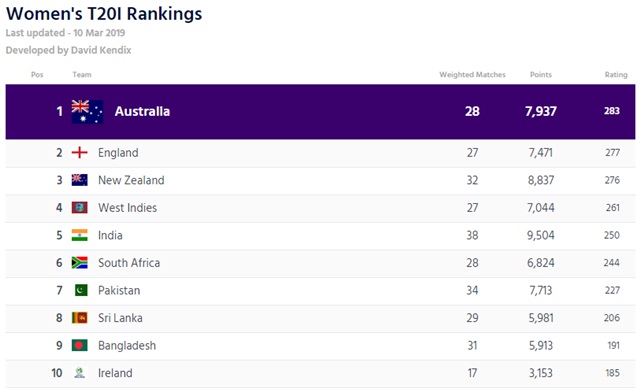Screen dimensions: 640x388
Task: Click the Australia flag icon
Action: point(87,111)
